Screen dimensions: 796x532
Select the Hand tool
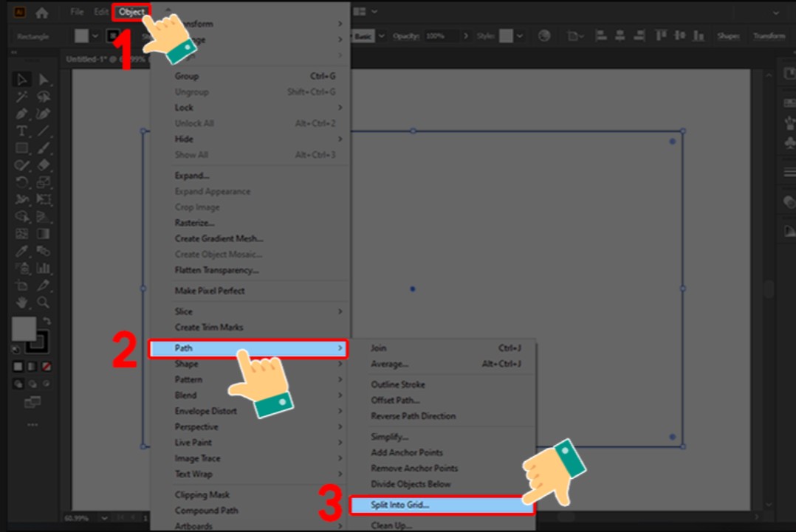(22, 303)
